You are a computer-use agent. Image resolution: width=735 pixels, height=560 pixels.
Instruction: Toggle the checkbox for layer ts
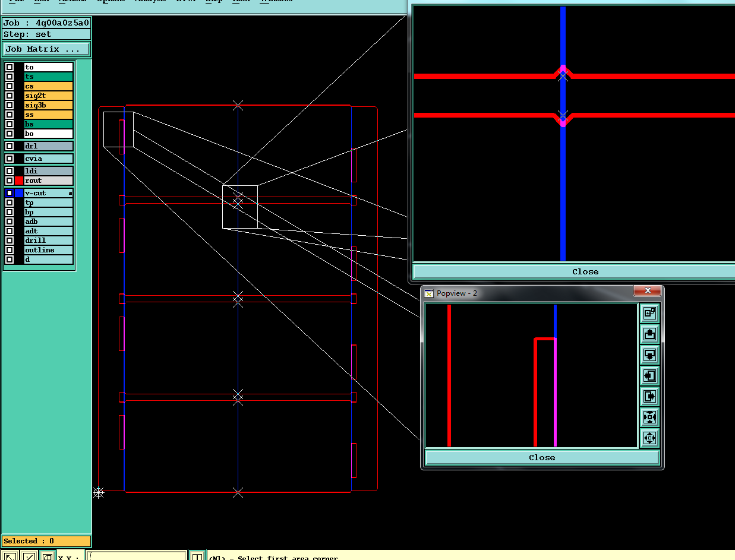(x=10, y=77)
